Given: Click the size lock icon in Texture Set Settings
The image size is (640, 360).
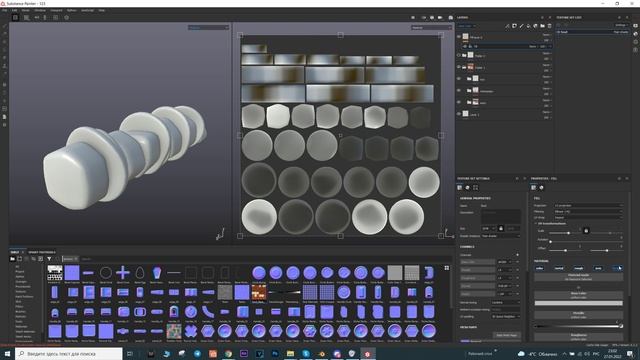Looking at the screenshot, I should click(501, 228).
